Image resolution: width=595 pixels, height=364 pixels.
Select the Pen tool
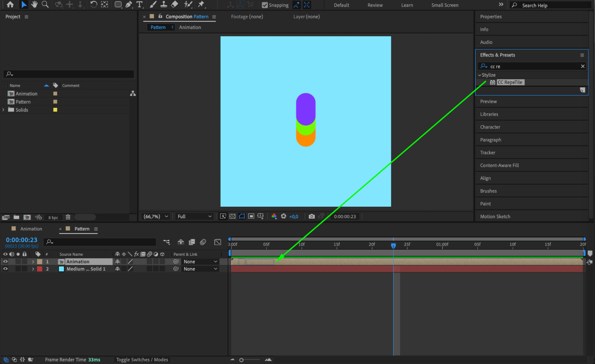click(129, 4)
